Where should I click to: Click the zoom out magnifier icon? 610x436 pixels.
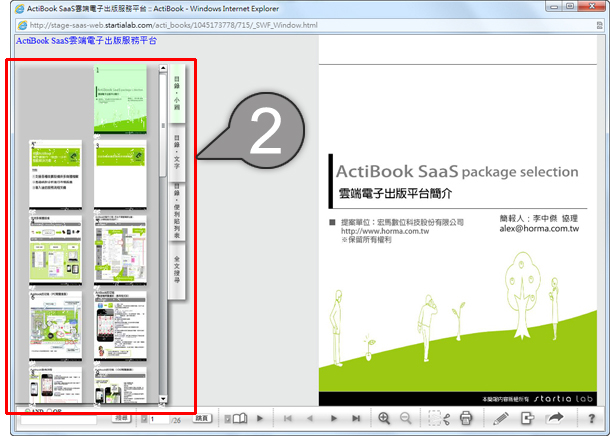[x=406, y=418]
